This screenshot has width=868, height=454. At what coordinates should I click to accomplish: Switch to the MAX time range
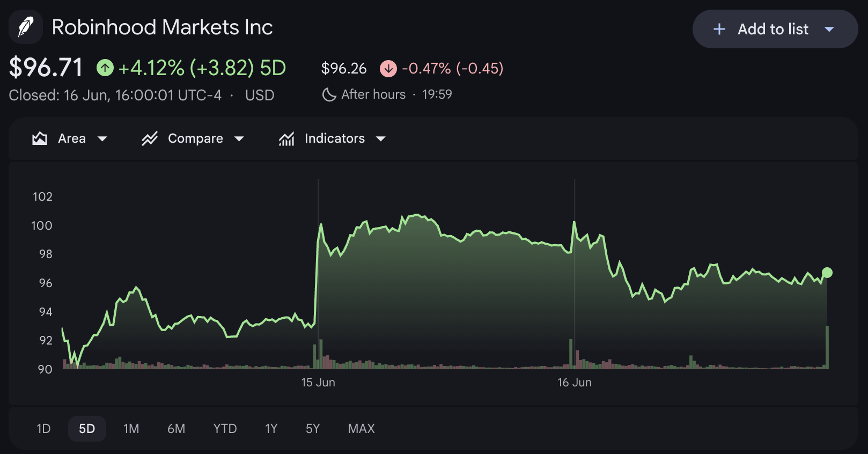pyautogui.click(x=362, y=429)
